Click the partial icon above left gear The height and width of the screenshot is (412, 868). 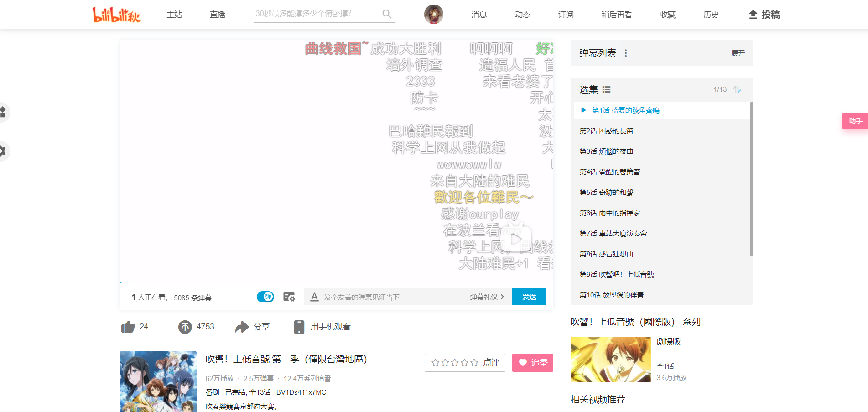(3, 112)
